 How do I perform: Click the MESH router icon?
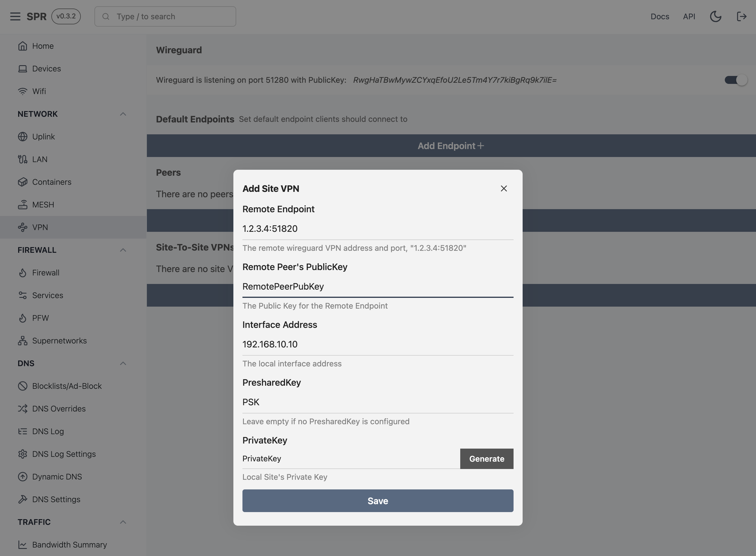(x=23, y=205)
